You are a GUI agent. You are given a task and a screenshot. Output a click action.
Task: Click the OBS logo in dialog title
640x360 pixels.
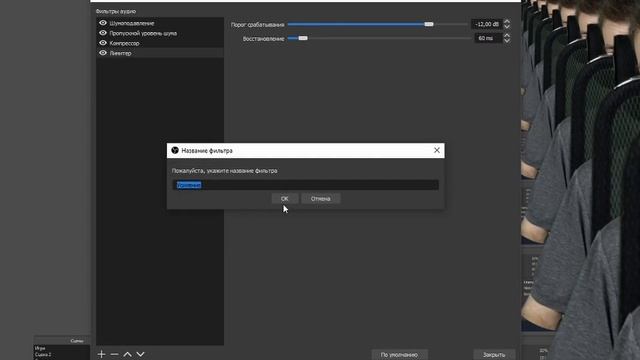pos(175,150)
